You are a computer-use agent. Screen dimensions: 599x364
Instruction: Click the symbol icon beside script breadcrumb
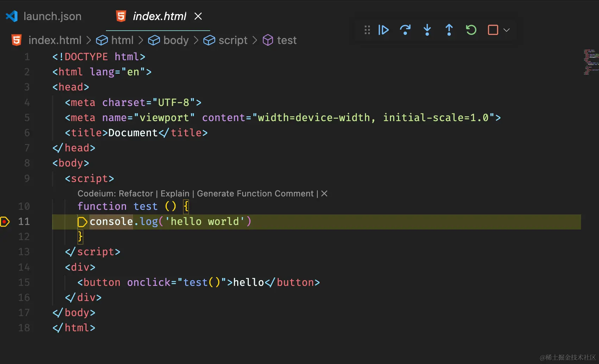pyautogui.click(x=209, y=40)
